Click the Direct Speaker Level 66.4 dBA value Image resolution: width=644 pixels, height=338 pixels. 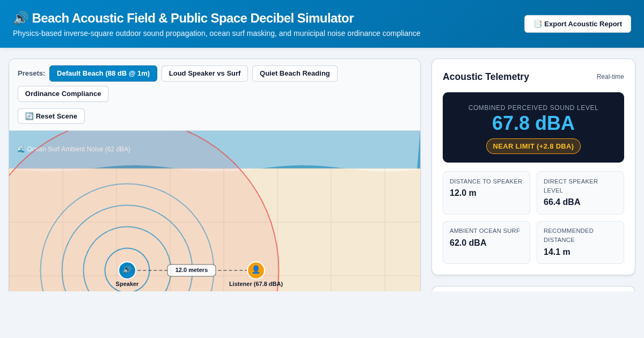(x=562, y=202)
